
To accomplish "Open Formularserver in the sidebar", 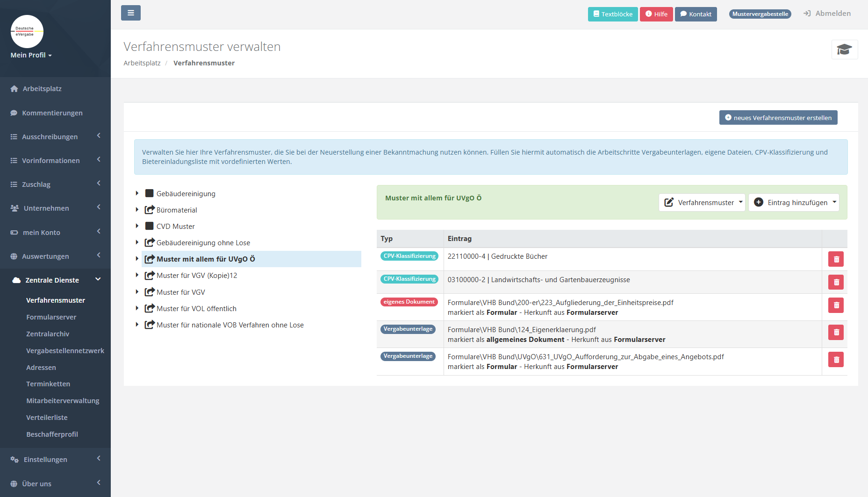I will [51, 317].
